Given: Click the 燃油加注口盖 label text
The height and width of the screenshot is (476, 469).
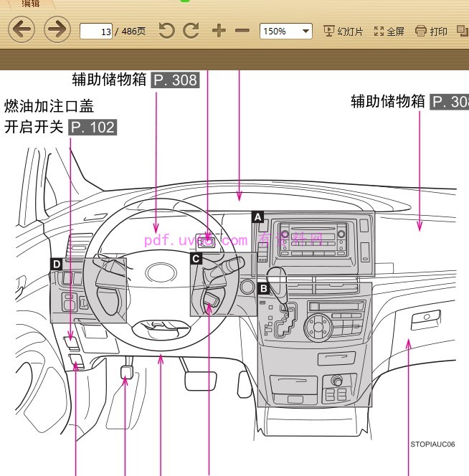Looking at the screenshot, I should tap(49, 107).
